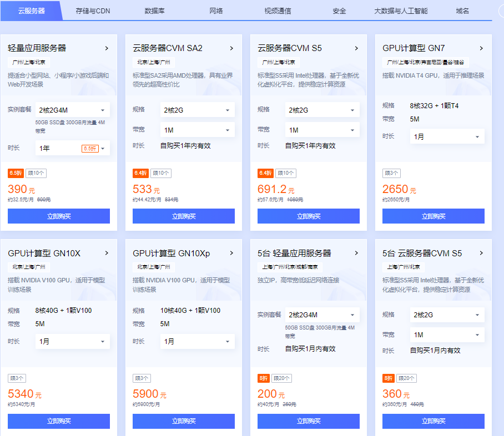Click arrow beside 5台 云服务器CVM S5
Image resolution: width=504 pixels, height=436 pixels.
481,253
